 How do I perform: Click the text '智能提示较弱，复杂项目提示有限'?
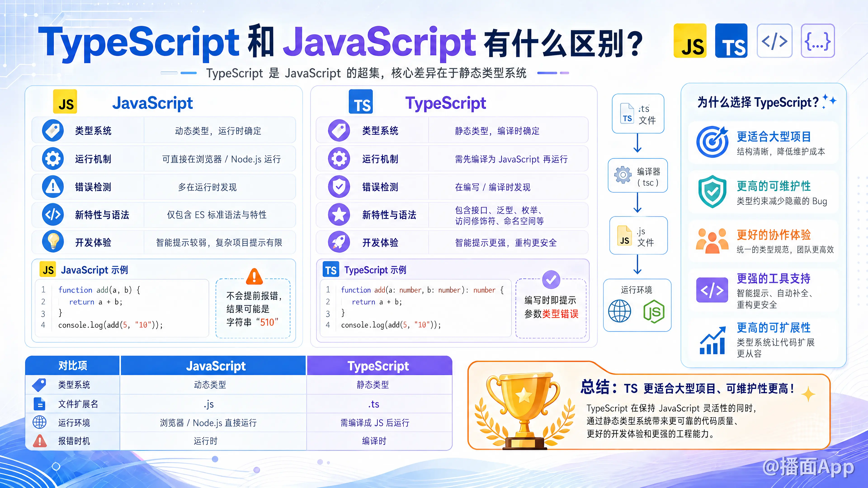click(219, 242)
